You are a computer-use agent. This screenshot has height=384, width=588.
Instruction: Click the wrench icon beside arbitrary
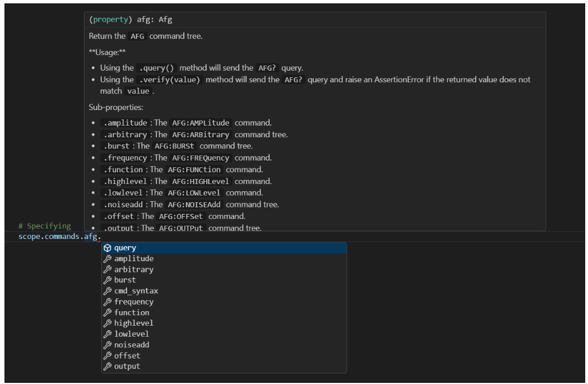click(x=108, y=270)
